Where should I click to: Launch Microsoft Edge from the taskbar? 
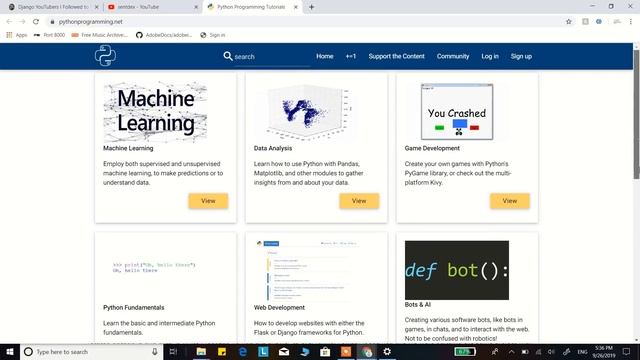tap(242, 351)
